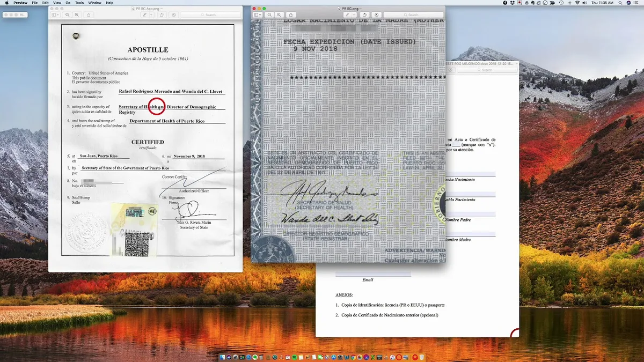
Task: Open the File menu
Action: click(x=35, y=3)
